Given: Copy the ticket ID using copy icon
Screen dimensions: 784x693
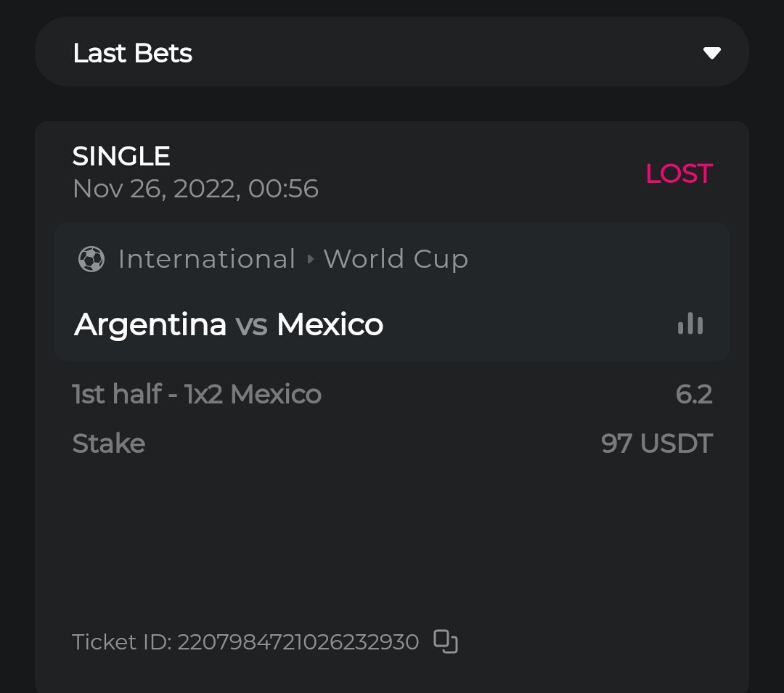Looking at the screenshot, I should 446,641.
